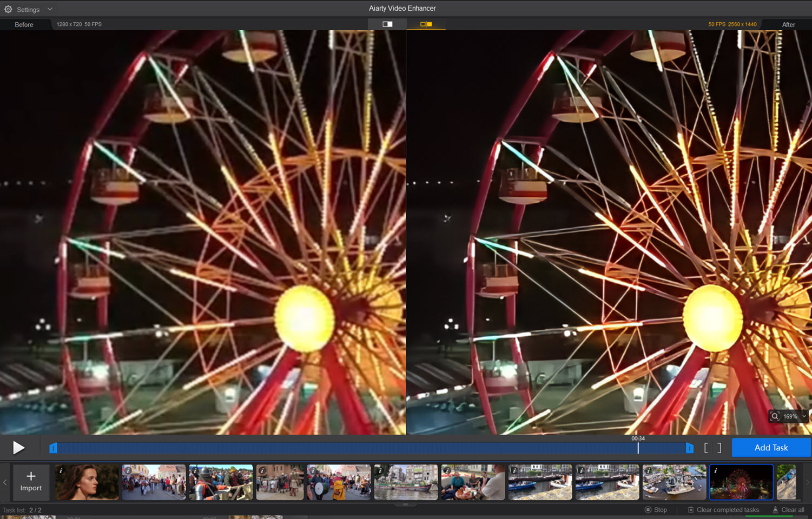Select the armored knights thumbnail
The image size is (812, 519).
click(221, 482)
